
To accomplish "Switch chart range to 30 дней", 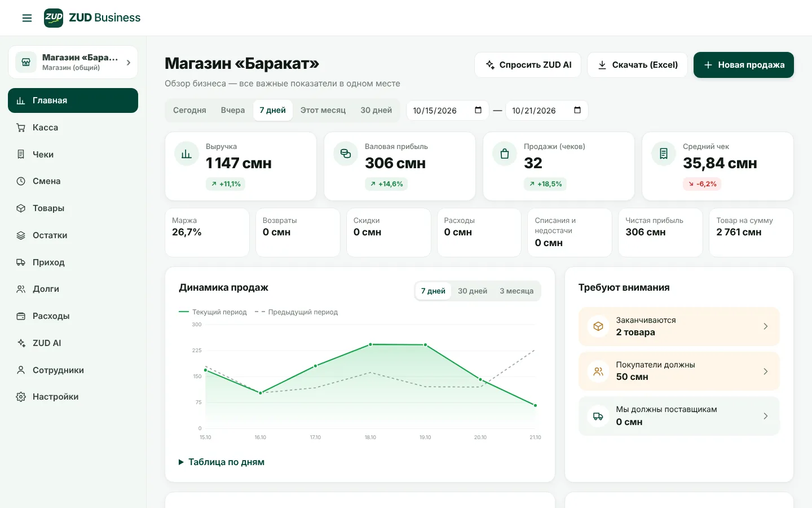I will click(473, 291).
